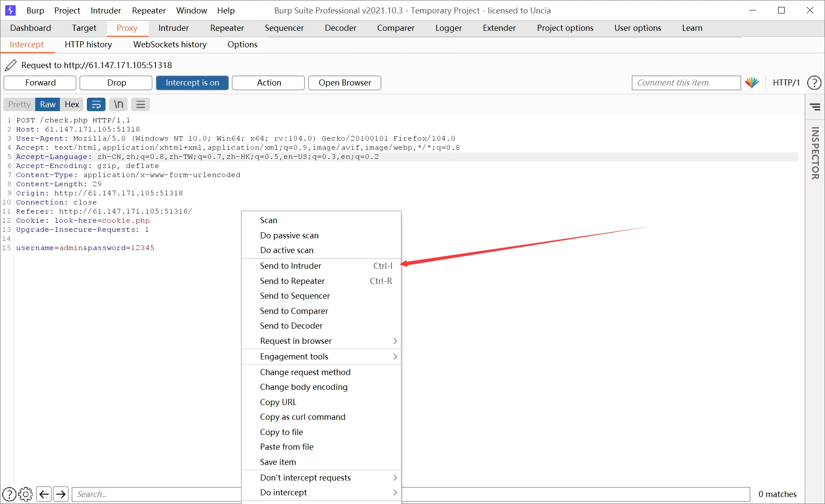Viewport: 825px width, 504px height.
Task: Select Send to Decoder menu entry
Action: (x=321, y=326)
